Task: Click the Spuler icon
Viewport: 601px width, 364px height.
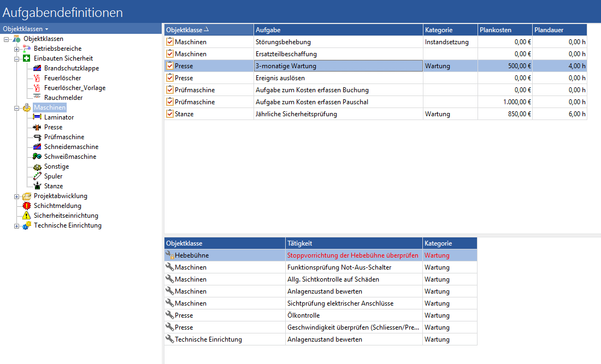Action: tap(37, 176)
